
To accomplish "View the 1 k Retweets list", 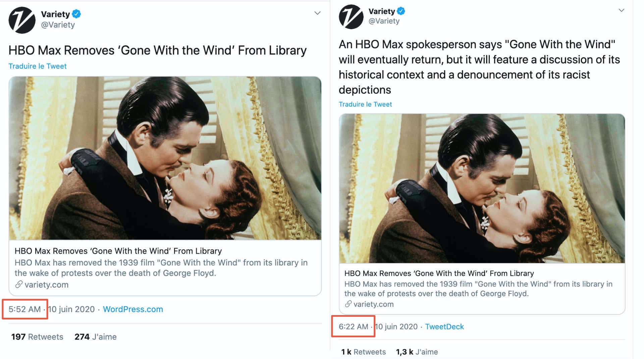I will point(364,352).
